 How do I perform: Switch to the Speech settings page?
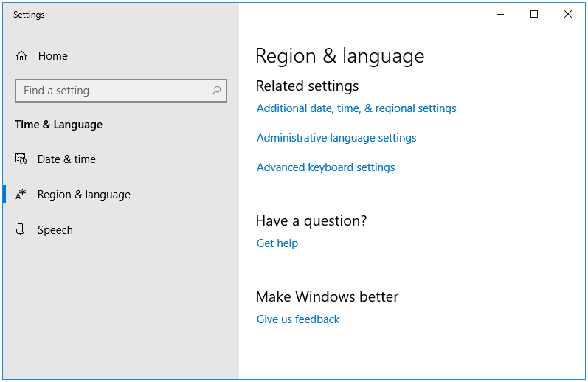click(55, 230)
